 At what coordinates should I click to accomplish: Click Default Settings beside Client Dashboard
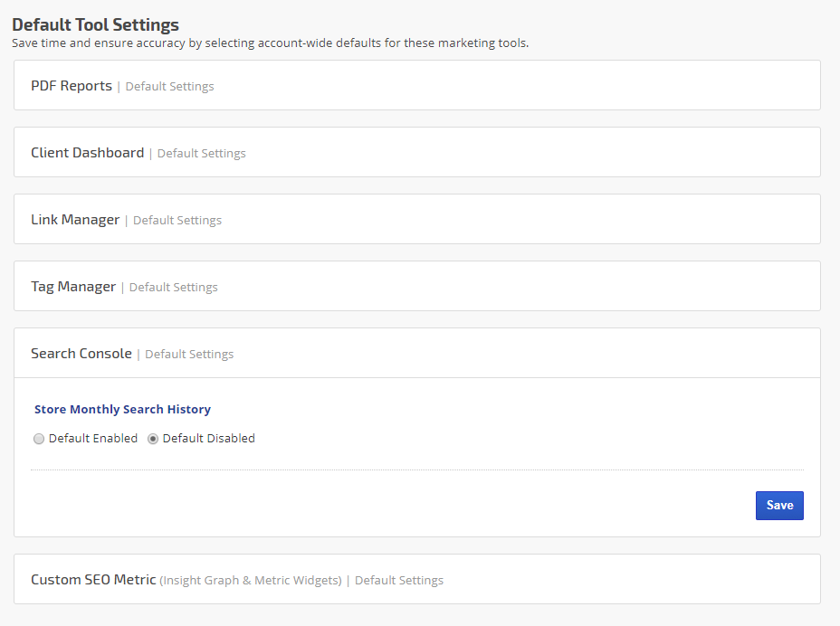pos(201,154)
